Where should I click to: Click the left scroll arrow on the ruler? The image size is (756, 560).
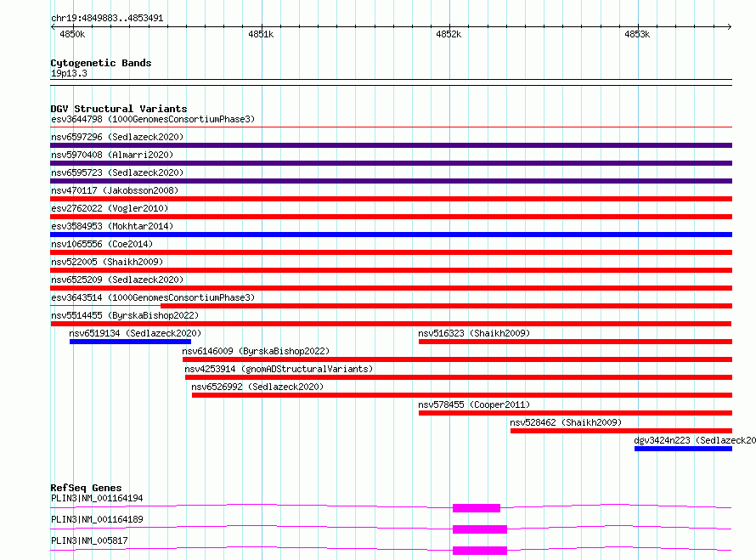[x=53, y=26]
